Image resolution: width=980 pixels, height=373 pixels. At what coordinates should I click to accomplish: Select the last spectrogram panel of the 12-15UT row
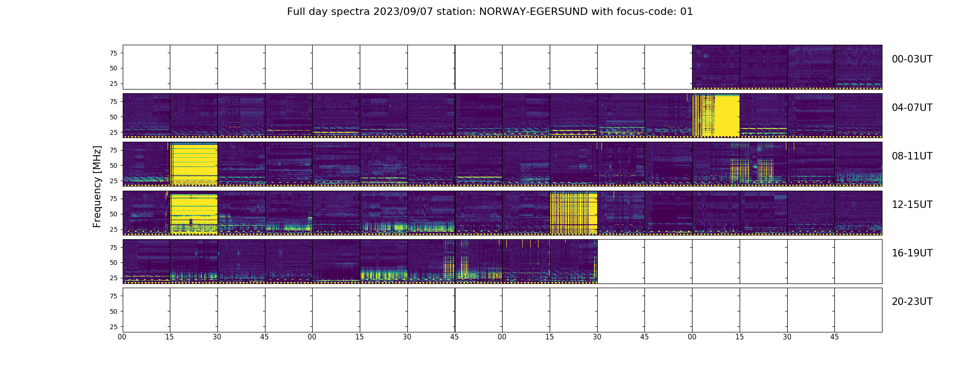(x=858, y=213)
